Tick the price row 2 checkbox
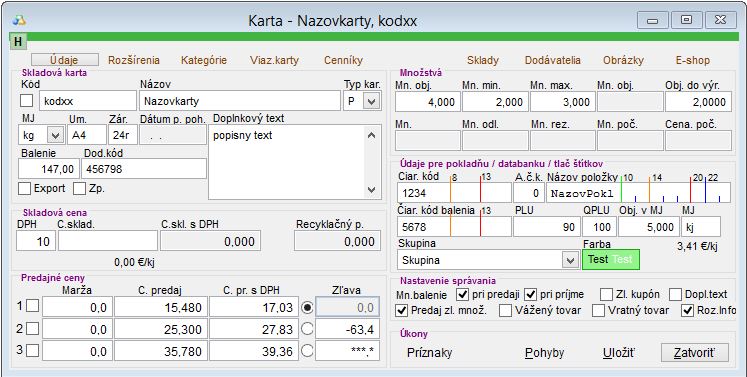 32,328
